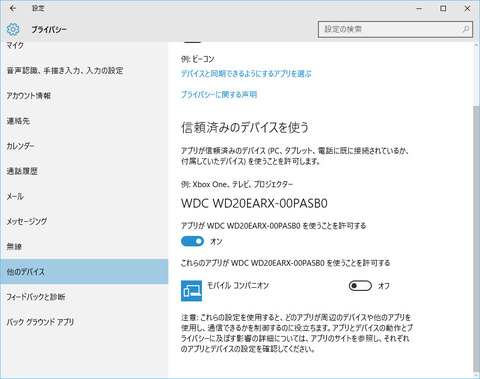The width and height of the screenshot is (480, 379).
Task: Enable the モバイル コンパニオン toggle
Action: 360,286
